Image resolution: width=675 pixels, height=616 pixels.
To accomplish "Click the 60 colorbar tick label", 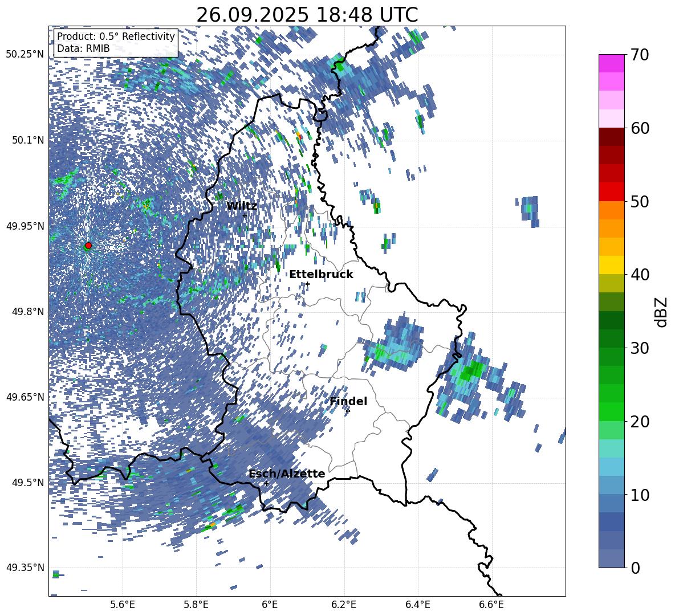I will [x=640, y=128].
